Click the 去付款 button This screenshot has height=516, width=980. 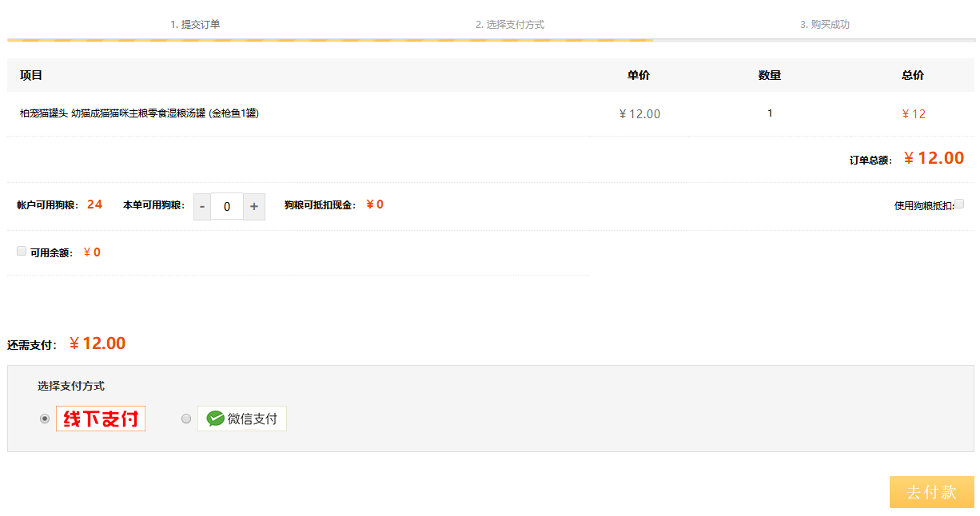(x=932, y=492)
